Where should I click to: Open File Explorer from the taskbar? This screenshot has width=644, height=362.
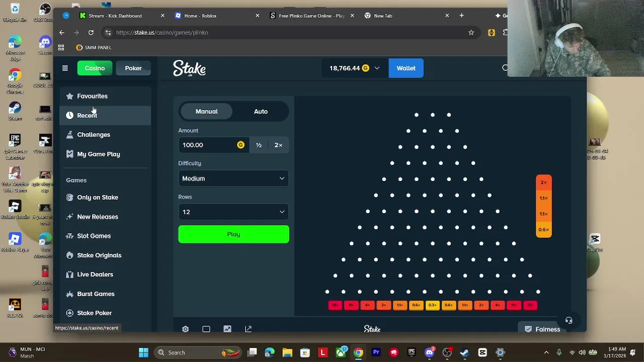tap(287, 352)
